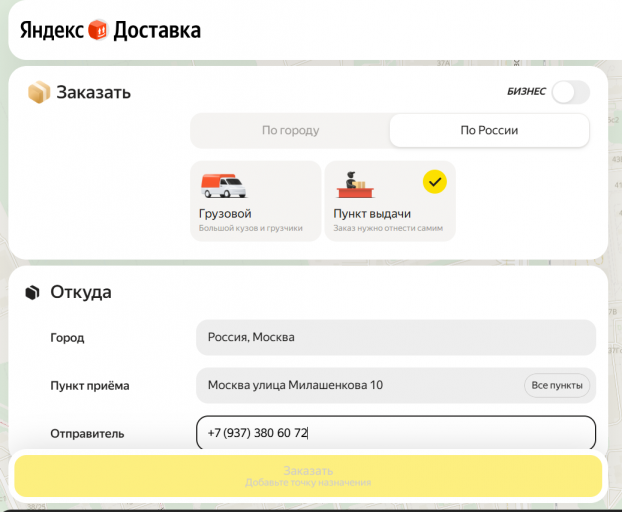Click the Пункт приёма address field
This screenshot has width=622, height=512.
(x=396, y=385)
